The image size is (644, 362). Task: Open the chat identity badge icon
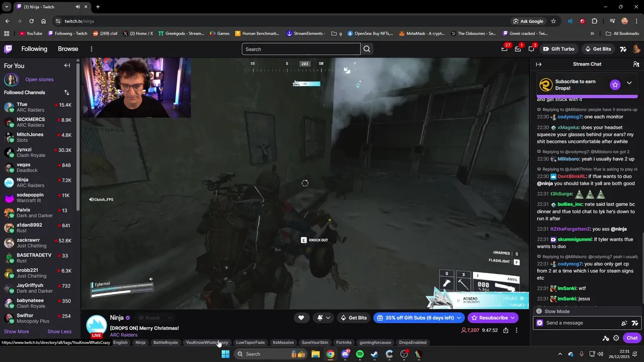click(540, 323)
